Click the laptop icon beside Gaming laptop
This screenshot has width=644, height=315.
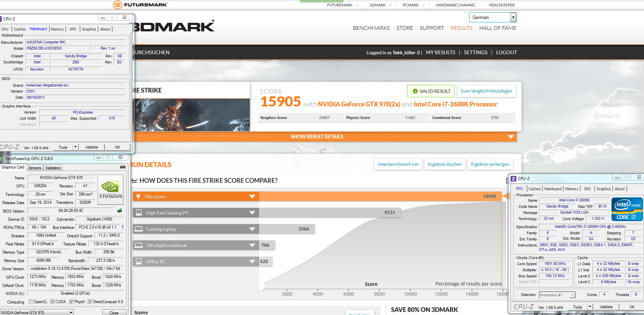coord(139,229)
